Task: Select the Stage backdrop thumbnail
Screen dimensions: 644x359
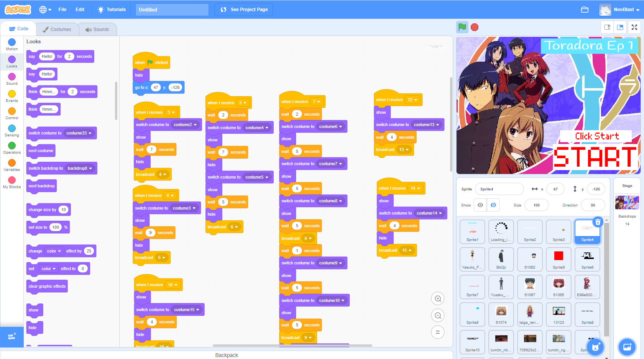Action: (x=627, y=202)
